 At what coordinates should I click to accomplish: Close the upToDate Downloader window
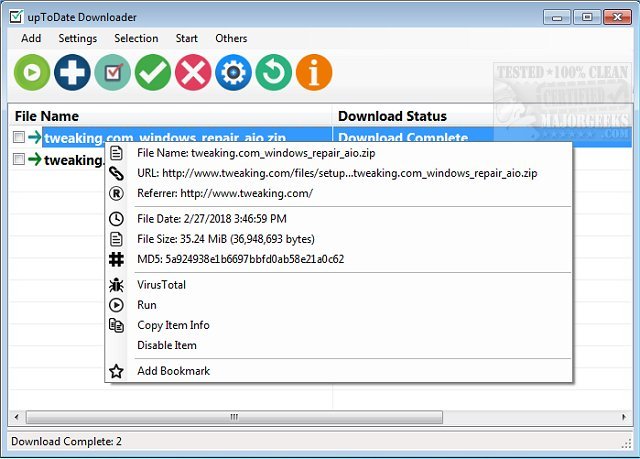(617, 17)
